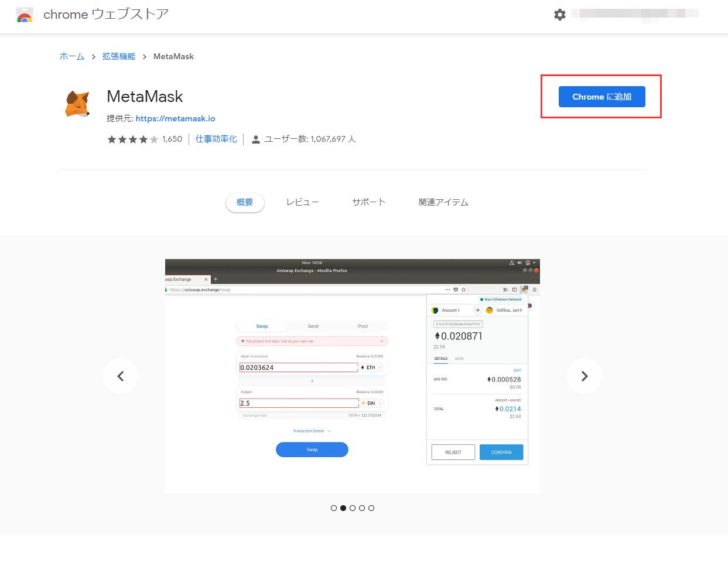Select the first carousel dot
728x562 pixels.
click(x=334, y=508)
